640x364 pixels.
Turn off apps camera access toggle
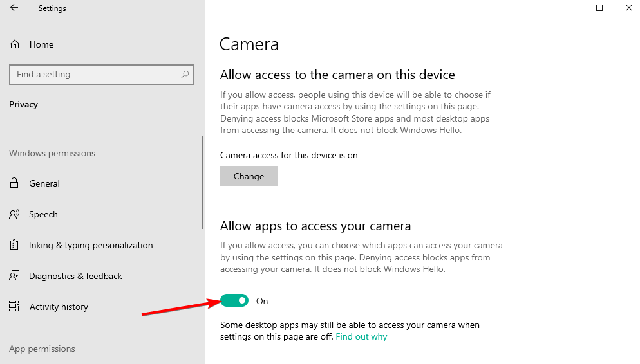tap(234, 300)
